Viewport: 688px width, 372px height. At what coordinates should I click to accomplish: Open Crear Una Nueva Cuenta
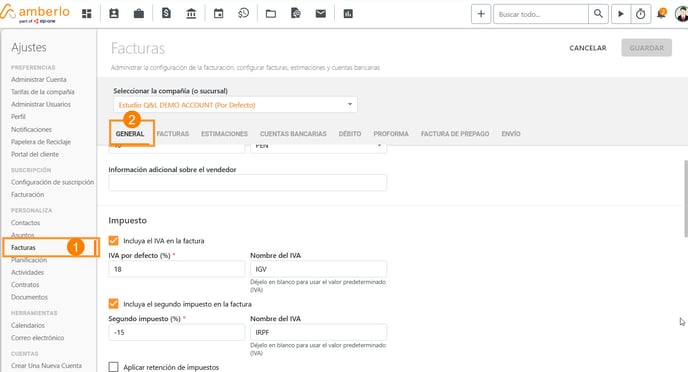point(46,365)
